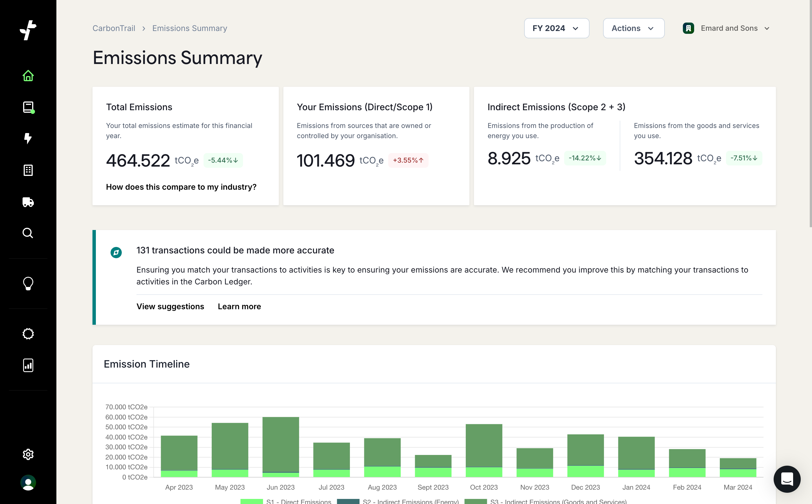
Task: Click the lightning bolt energy icon
Action: coord(28,138)
